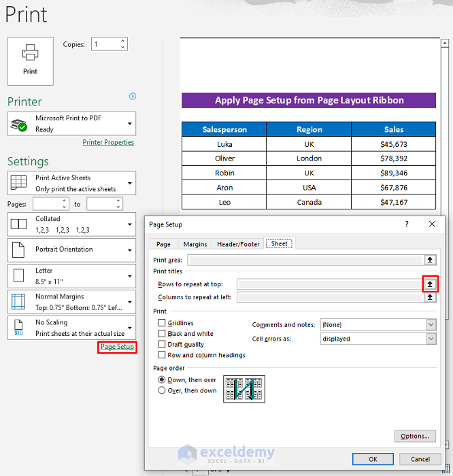Screen dimensions: 453x476
Task: Increase the Copies count with up arrow
Action: 122,41
